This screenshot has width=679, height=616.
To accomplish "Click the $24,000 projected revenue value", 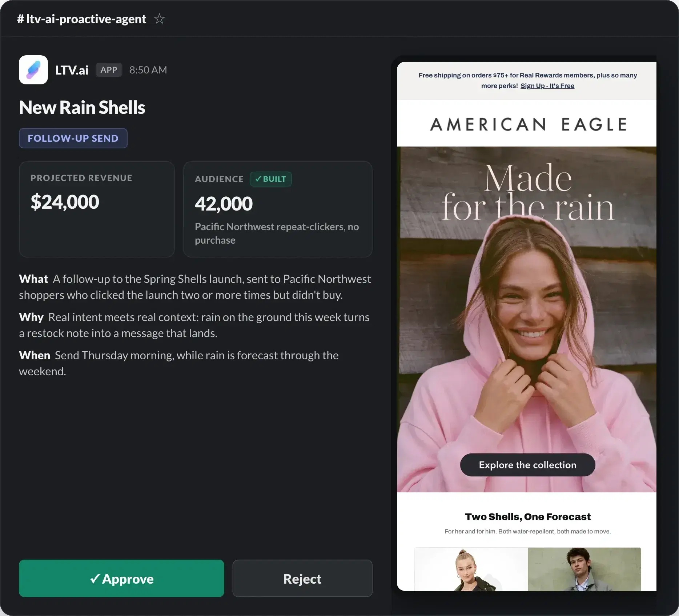I will point(65,202).
